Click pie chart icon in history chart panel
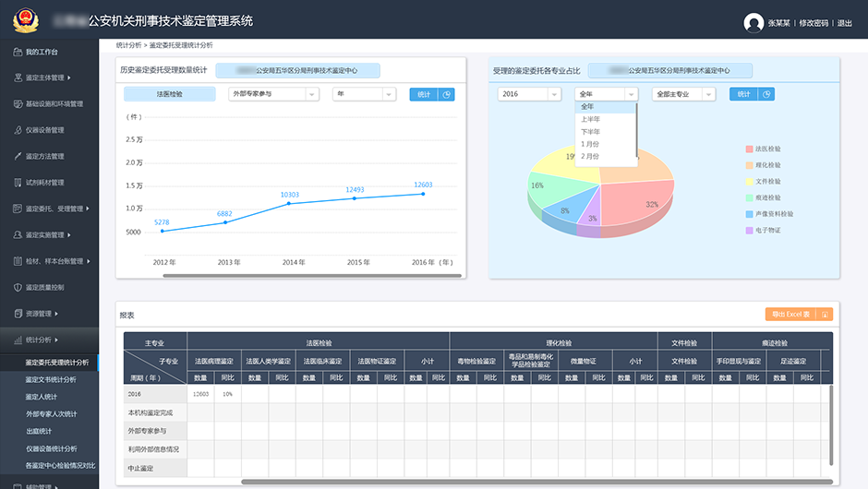The width and height of the screenshot is (868, 489). (447, 95)
